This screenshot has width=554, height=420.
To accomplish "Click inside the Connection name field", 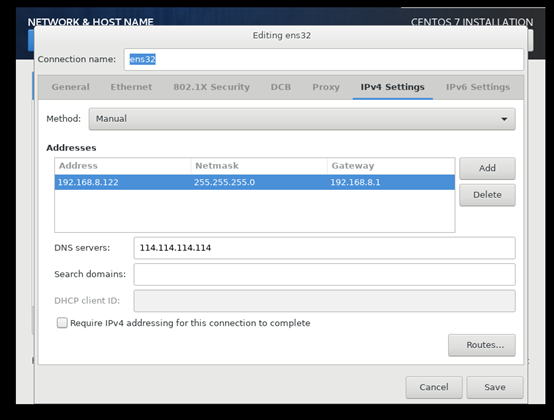I will 324,59.
